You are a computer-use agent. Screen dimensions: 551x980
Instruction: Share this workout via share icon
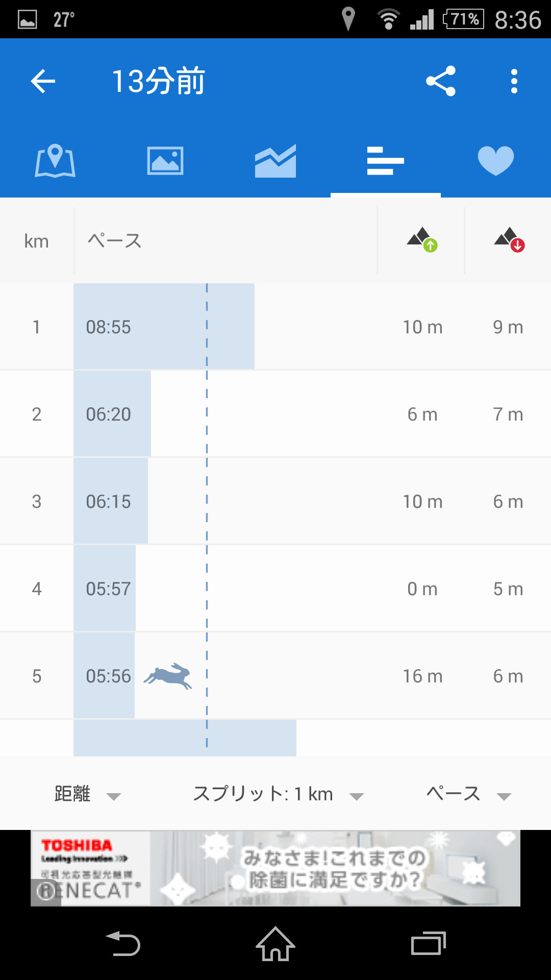(x=441, y=81)
